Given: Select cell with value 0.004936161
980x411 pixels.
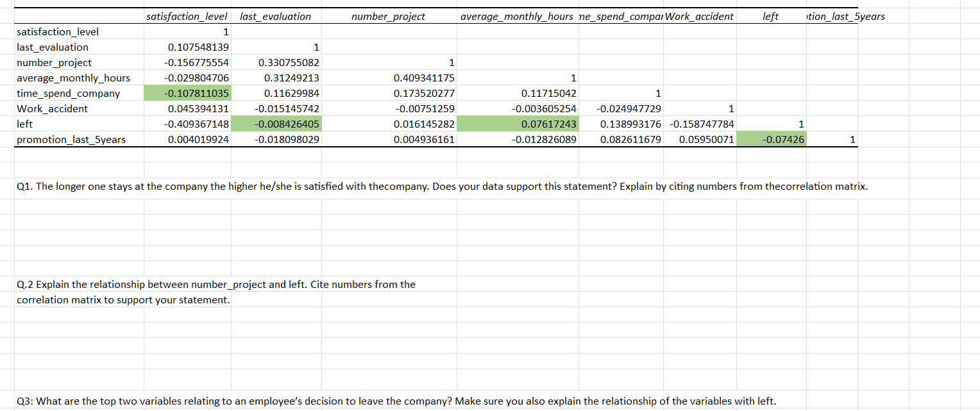Looking at the screenshot, I should (388, 139).
